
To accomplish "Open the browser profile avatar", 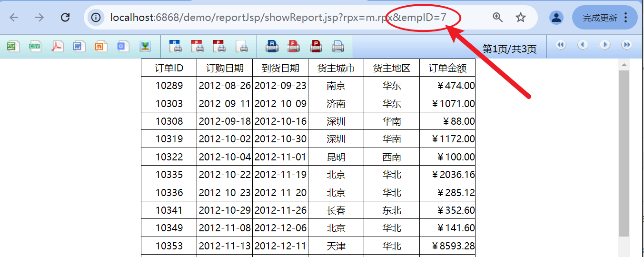I will coord(556,18).
